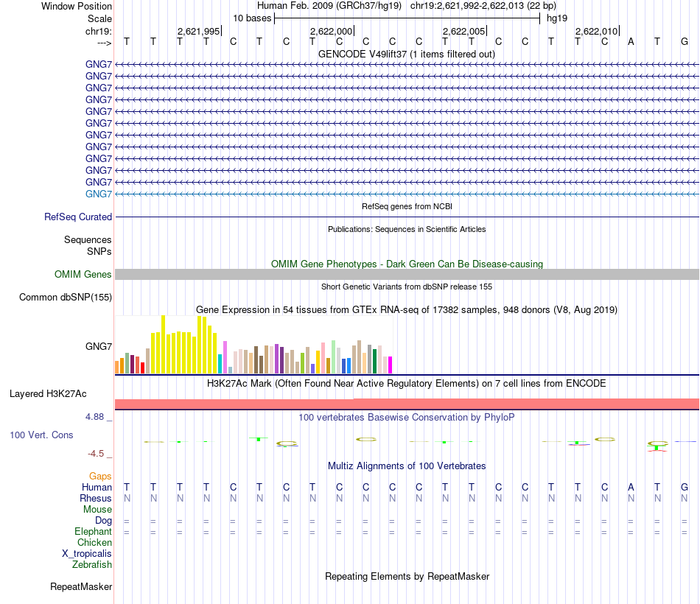
Task: Click the pink H3K27Ac signal bar
Action: [x=407, y=404]
